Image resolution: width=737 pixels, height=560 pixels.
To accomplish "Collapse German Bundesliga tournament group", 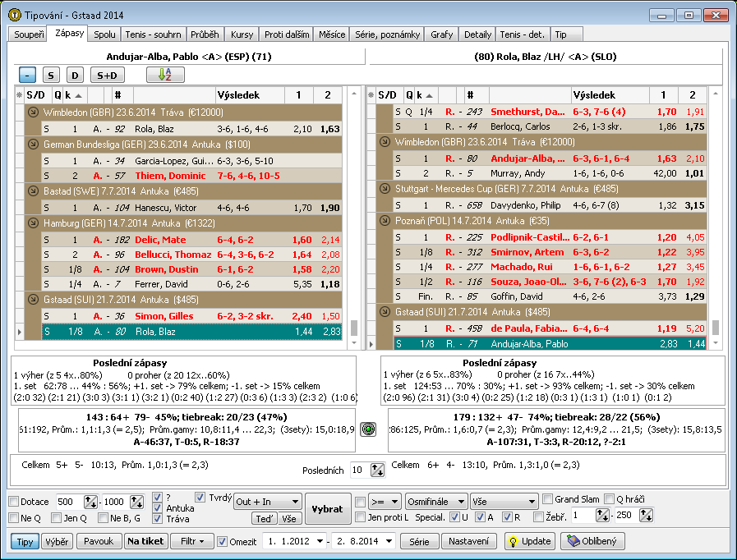I will pyautogui.click(x=33, y=145).
